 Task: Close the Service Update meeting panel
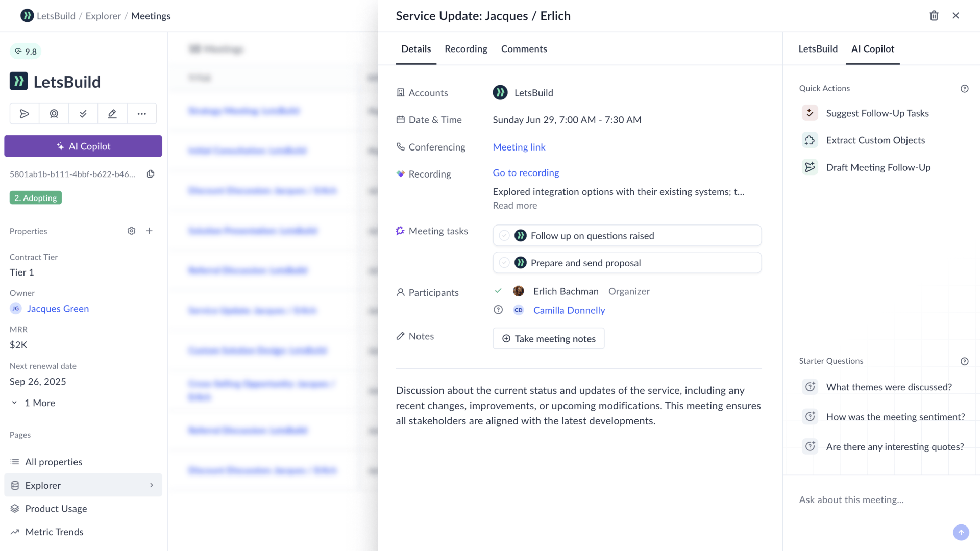[955, 16]
